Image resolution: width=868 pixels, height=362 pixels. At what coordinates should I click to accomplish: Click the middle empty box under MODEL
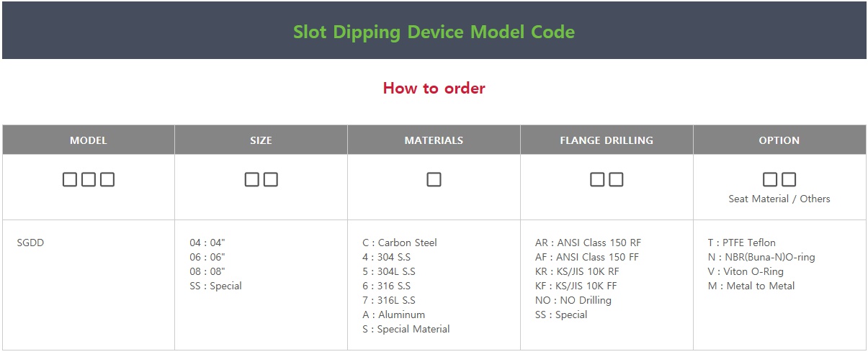pos(89,180)
